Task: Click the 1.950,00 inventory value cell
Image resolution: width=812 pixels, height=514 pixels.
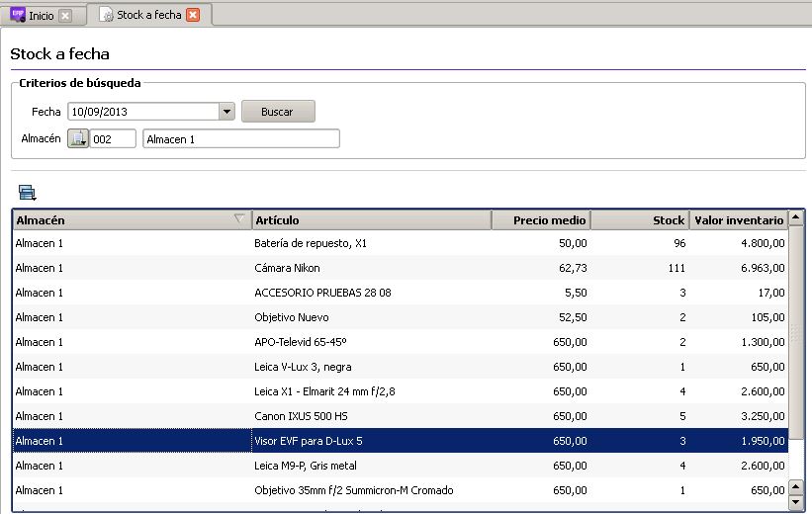Action: (x=739, y=441)
